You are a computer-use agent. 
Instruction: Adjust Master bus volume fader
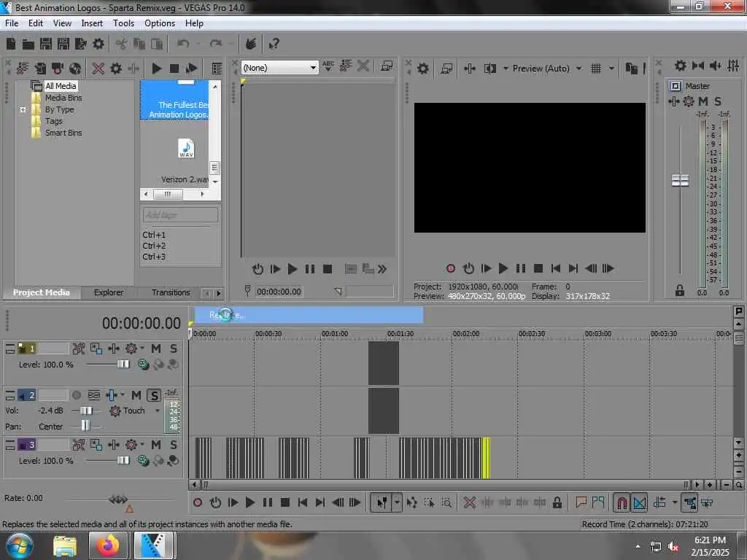(x=680, y=181)
